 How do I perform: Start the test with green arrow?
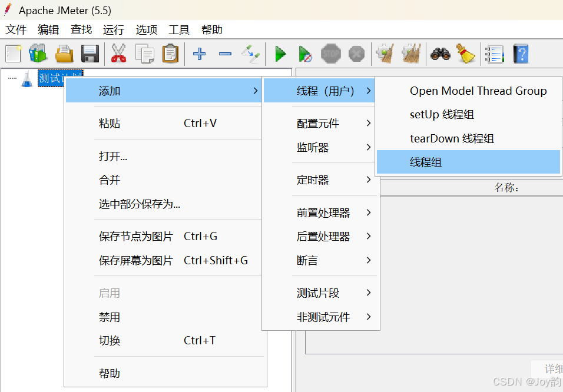pos(280,54)
